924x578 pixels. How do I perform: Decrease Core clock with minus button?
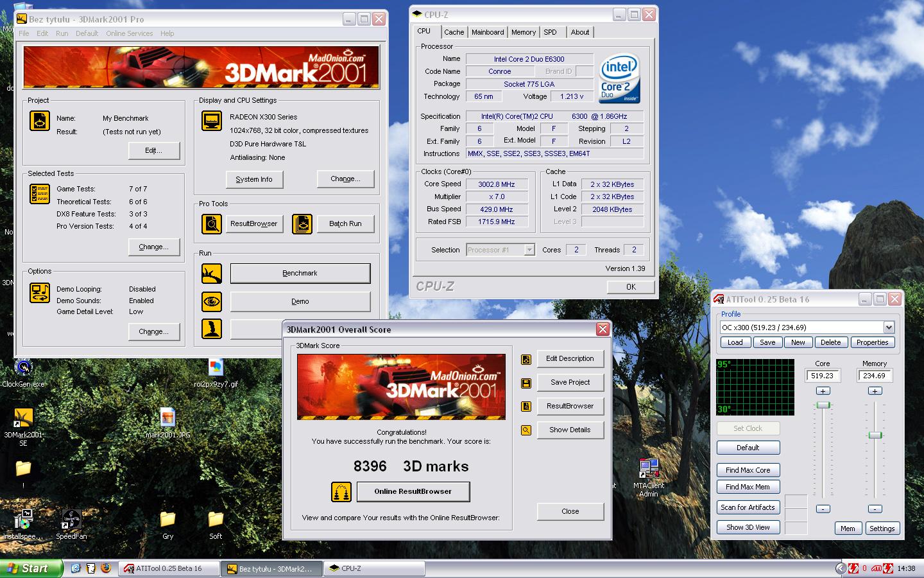(x=823, y=509)
